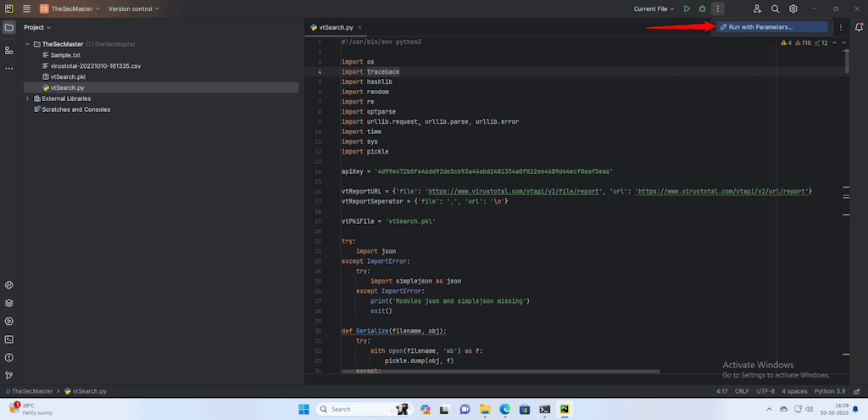868x420 pixels.
Task: Open the Problems tool window icon
Action: tap(8, 357)
